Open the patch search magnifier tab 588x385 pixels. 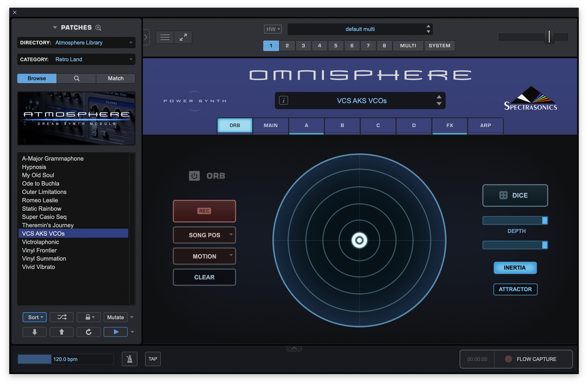click(77, 78)
